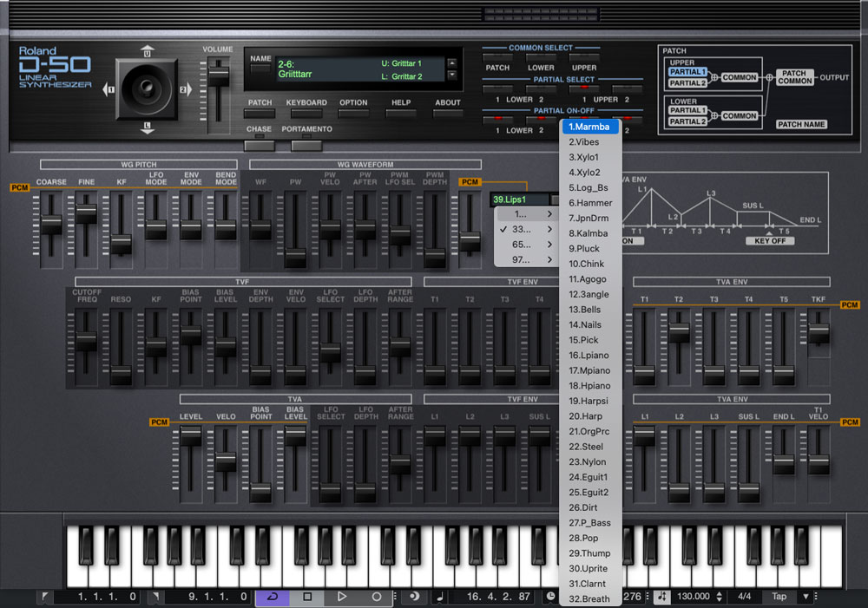Start playback with the transport Play button

click(x=341, y=597)
